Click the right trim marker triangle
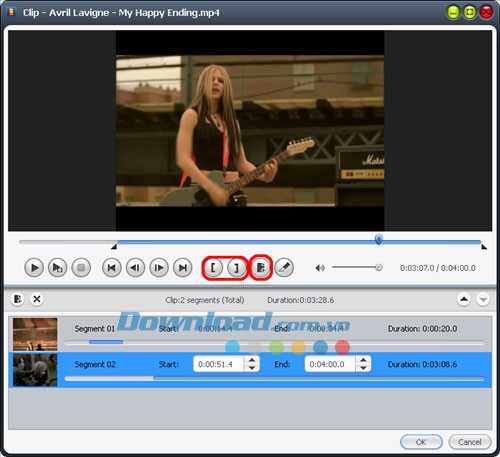 [484, 247]
